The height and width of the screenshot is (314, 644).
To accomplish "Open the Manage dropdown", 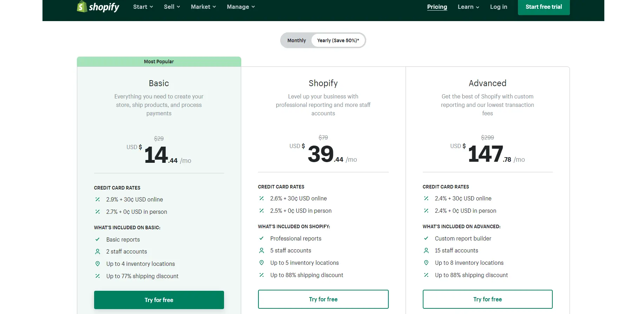I will (241, 7).
